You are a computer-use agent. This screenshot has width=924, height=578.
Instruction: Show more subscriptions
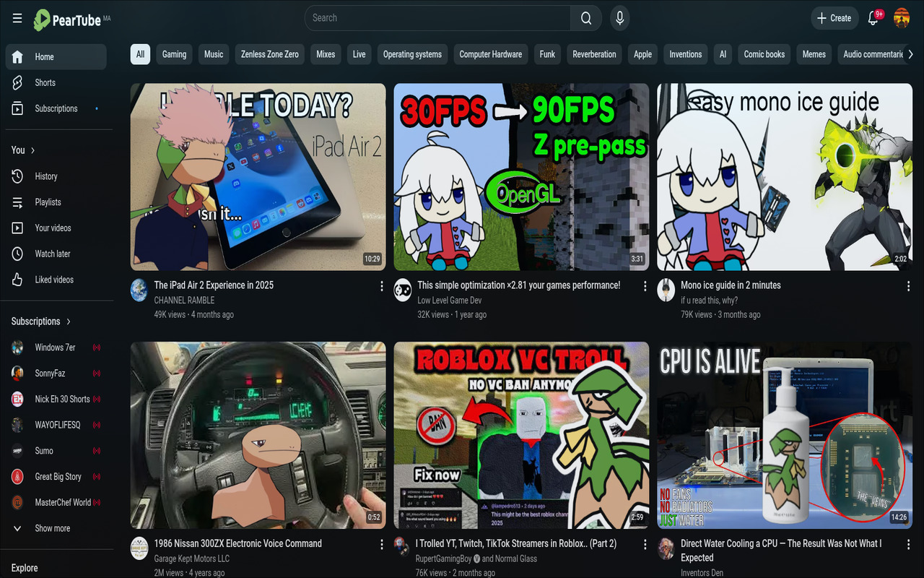coord(56,528)
